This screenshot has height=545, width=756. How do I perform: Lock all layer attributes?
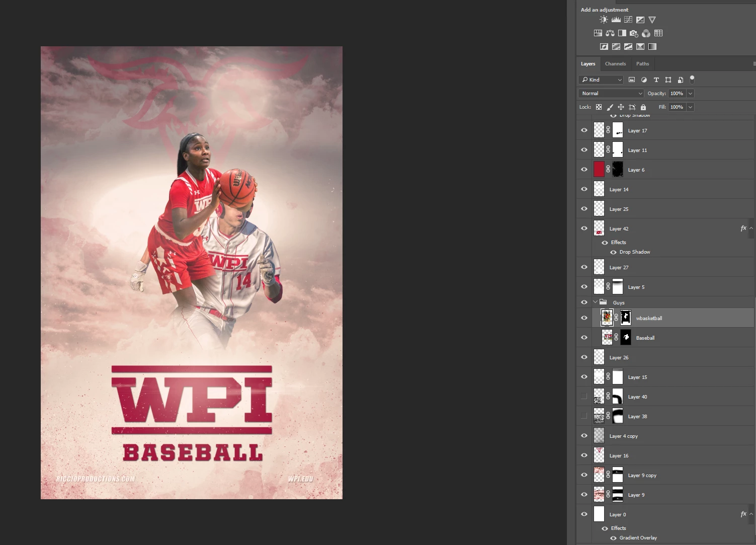[643, 107]
